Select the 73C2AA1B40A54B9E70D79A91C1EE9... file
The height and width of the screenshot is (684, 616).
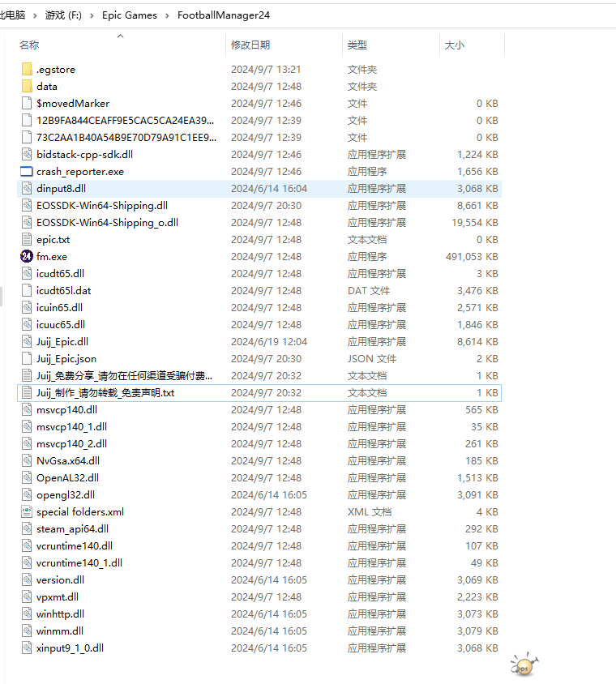[x=126, y=137]
